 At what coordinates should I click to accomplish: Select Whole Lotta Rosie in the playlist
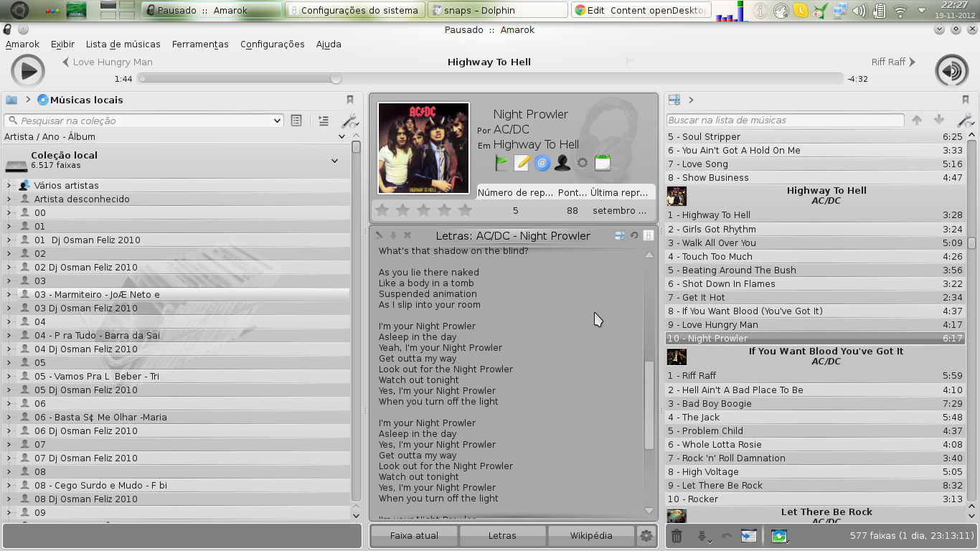pos(815,444)
